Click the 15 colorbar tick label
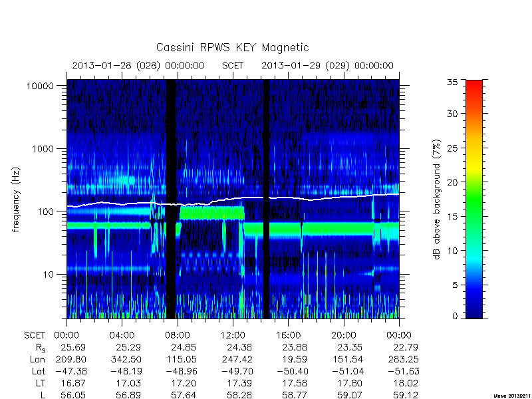 [452, 217]
